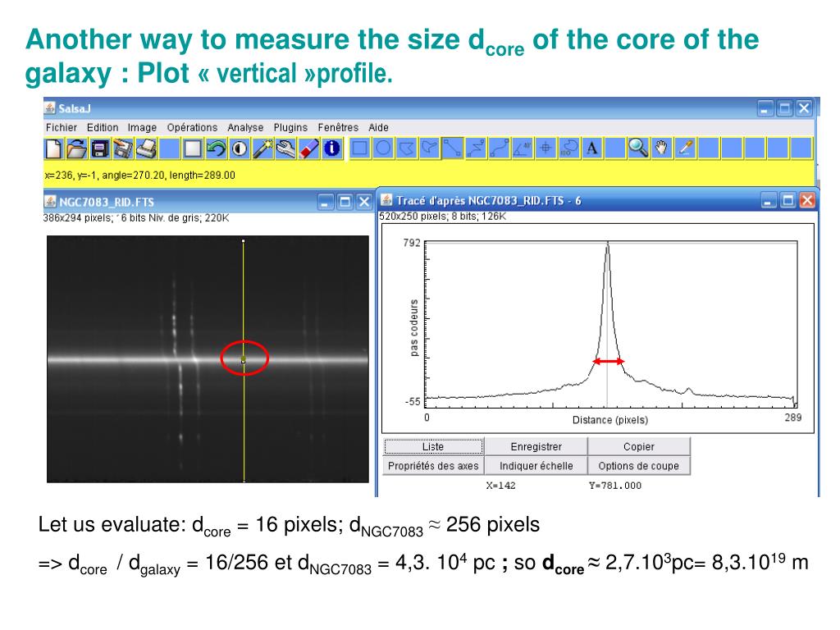Open the Fenêtres menu

[x=338, y=127]
